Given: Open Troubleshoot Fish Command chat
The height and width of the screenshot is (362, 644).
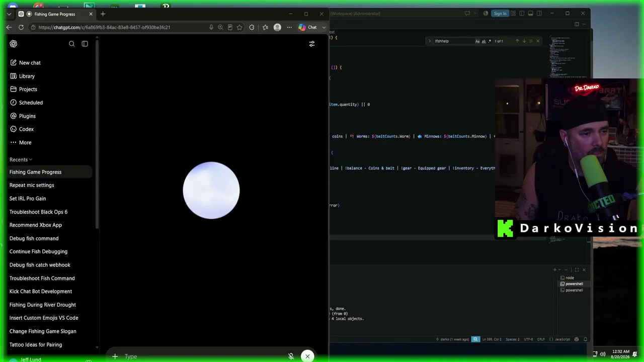Looking at the screenshot, I should pos(42,278).
